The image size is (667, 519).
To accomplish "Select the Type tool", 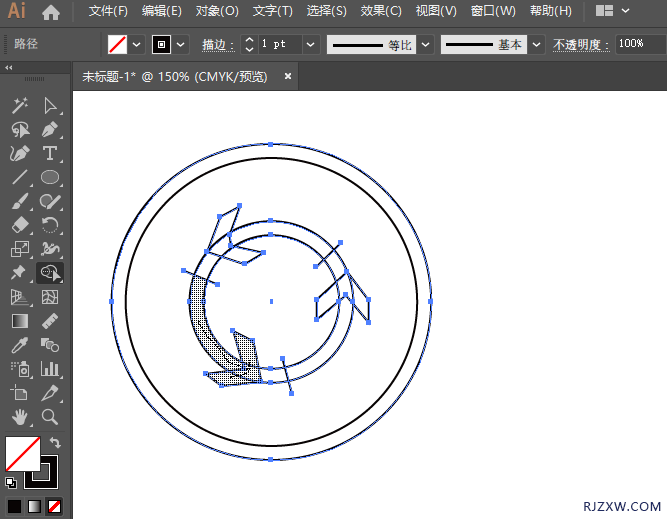I will 49,153.
